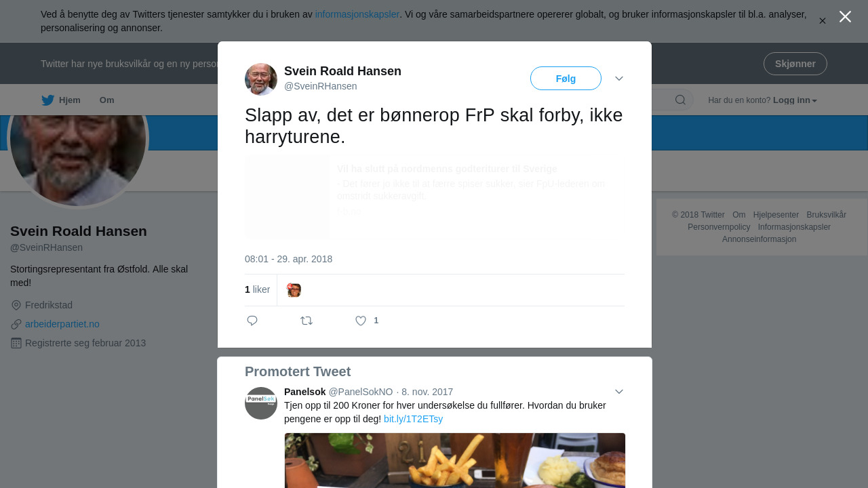Open arbeiderpartiet.no profile link
This screenshot has width=868, height=488.
coord(62,324)
